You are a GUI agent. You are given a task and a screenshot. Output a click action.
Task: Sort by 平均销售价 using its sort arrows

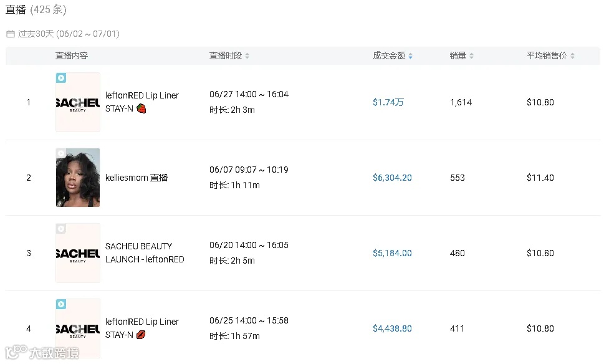point(572,56)
